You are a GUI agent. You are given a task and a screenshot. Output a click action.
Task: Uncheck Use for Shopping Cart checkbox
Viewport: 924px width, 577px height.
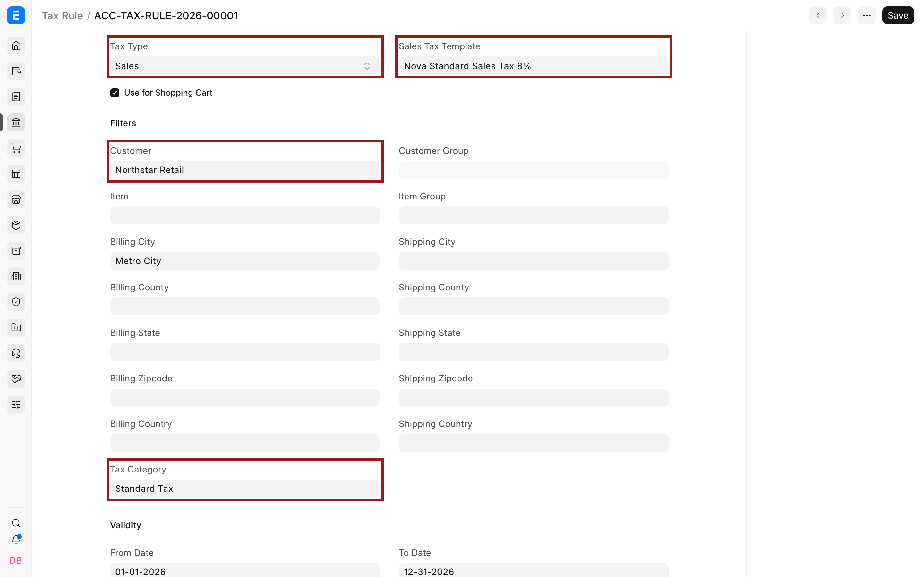(x=115, y=93)
